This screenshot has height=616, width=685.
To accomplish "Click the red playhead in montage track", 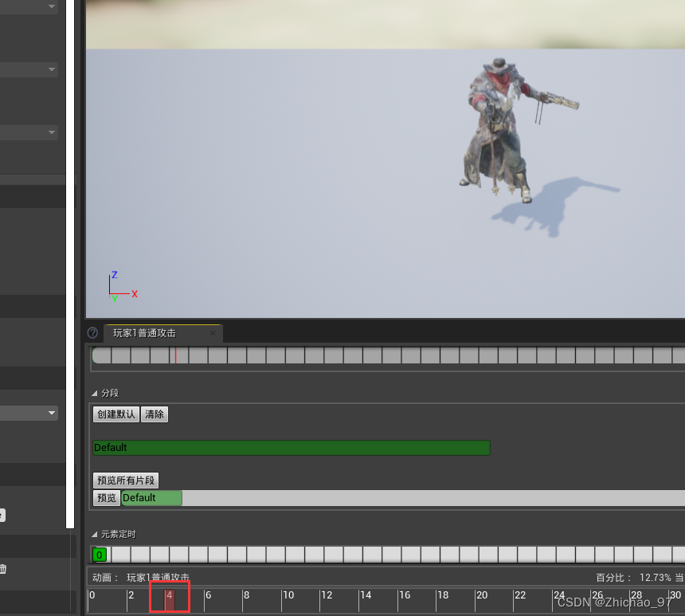I will (175, 355).
